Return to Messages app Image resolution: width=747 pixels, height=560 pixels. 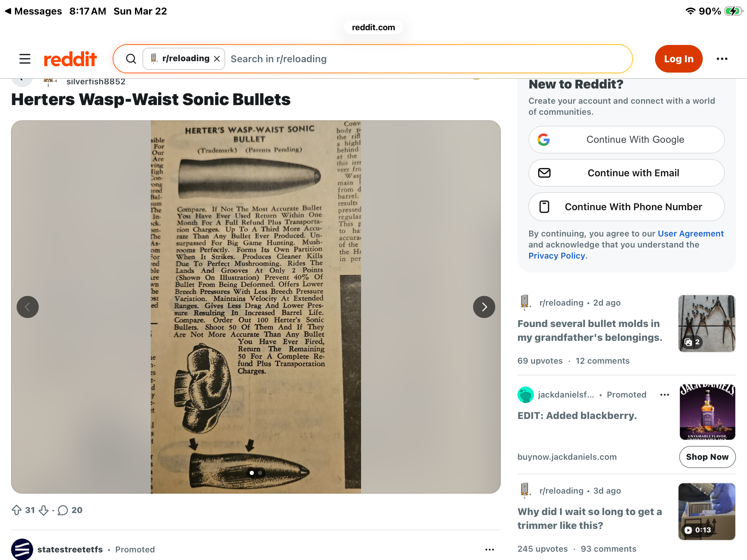click(33, 11)
